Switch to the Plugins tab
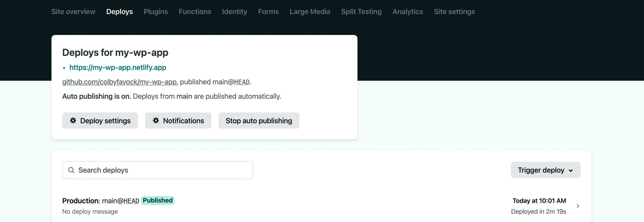The image size is (644, 222). point(156,12)
